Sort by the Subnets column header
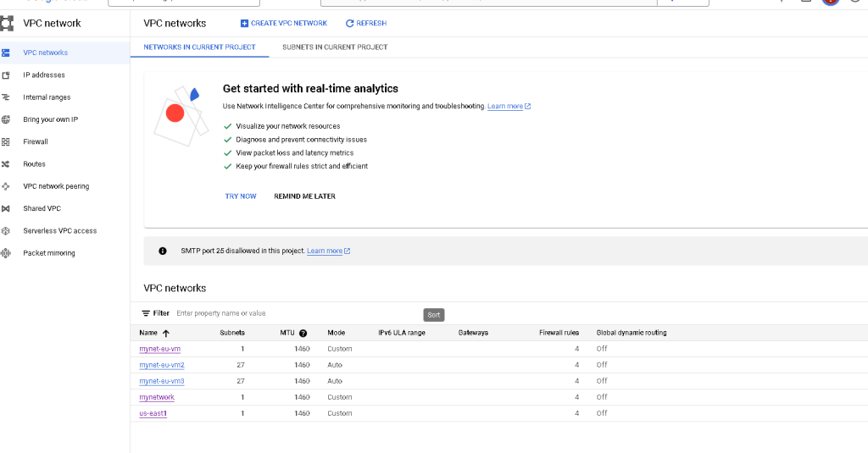The height and width of the screenshot is (453, 868). [x=232, y=333]
